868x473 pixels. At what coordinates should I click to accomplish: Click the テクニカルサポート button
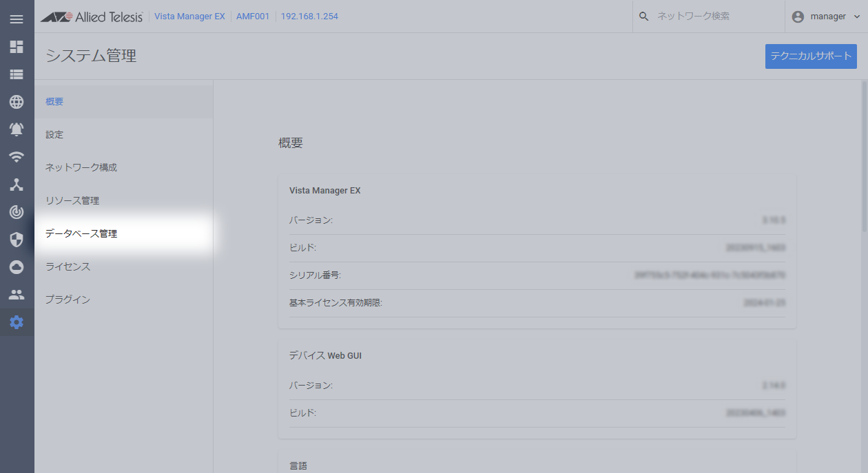point(811,56)
